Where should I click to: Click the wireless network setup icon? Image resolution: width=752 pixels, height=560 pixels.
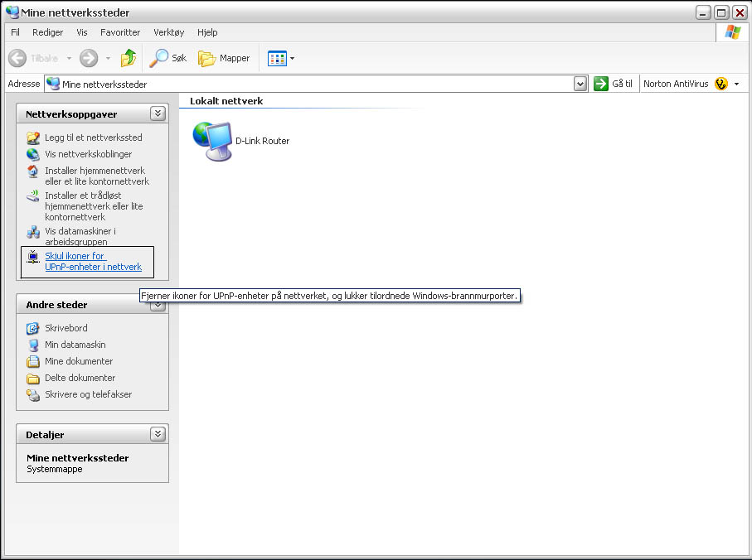[33, 196]
